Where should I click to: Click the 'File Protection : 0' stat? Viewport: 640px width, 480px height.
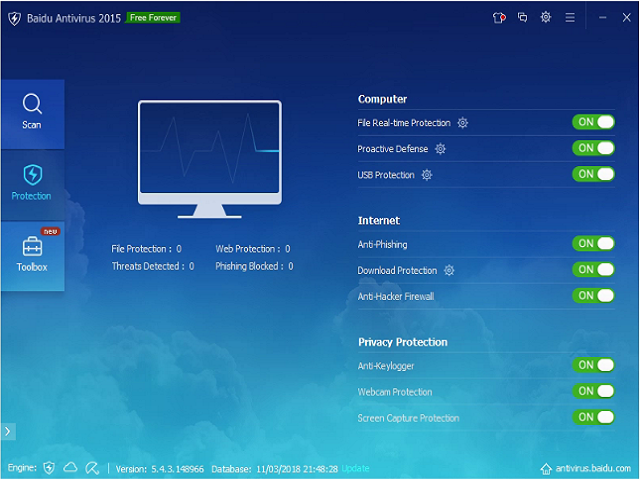coord(146,249)
